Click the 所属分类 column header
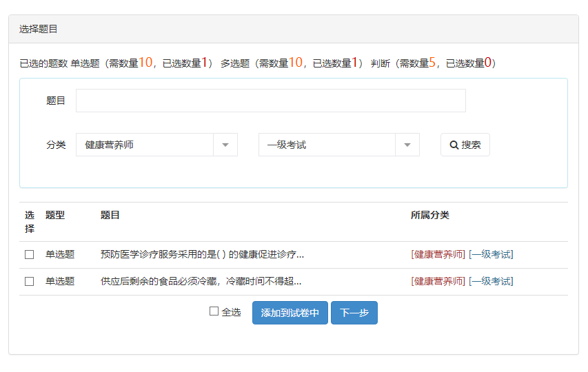 tap(429, 215)
